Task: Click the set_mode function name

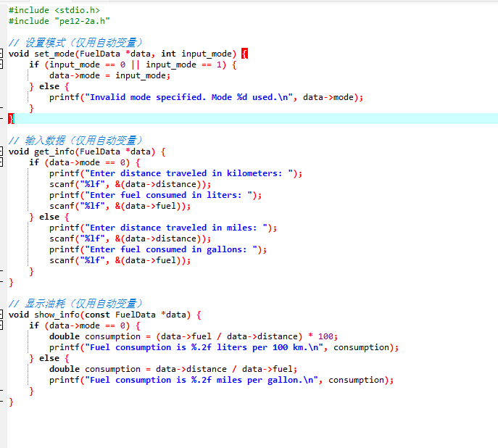Action: (x=54, y=54)
